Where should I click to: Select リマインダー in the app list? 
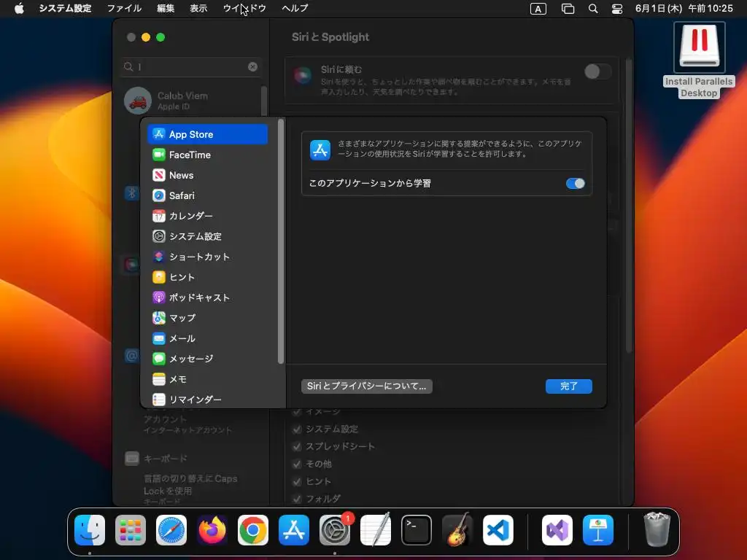pyautogui.click(x=208, y=400)
